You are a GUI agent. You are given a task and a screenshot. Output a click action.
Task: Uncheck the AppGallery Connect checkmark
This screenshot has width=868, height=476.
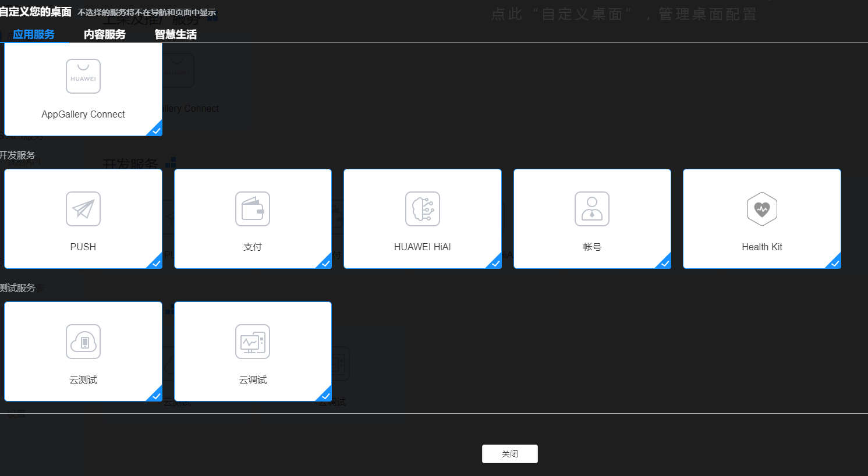[x=155, y=130]
